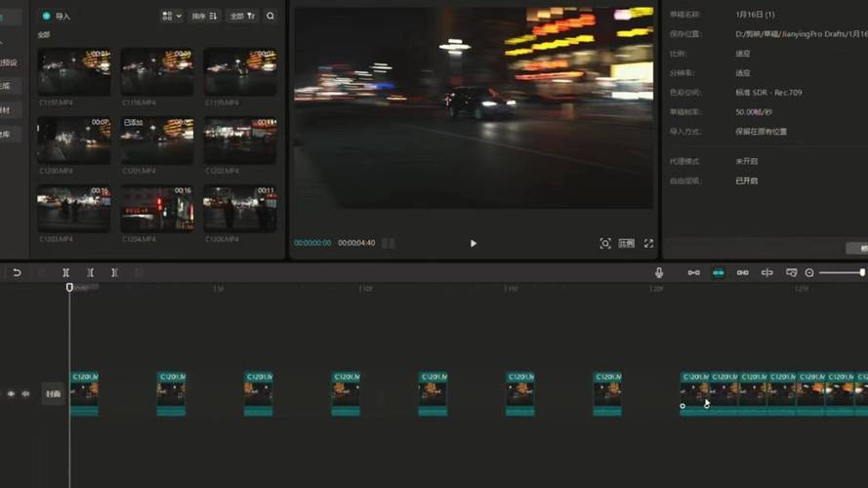
Task: Select the split clip tool
Action: pyautogui.click(x=66, y=273)
